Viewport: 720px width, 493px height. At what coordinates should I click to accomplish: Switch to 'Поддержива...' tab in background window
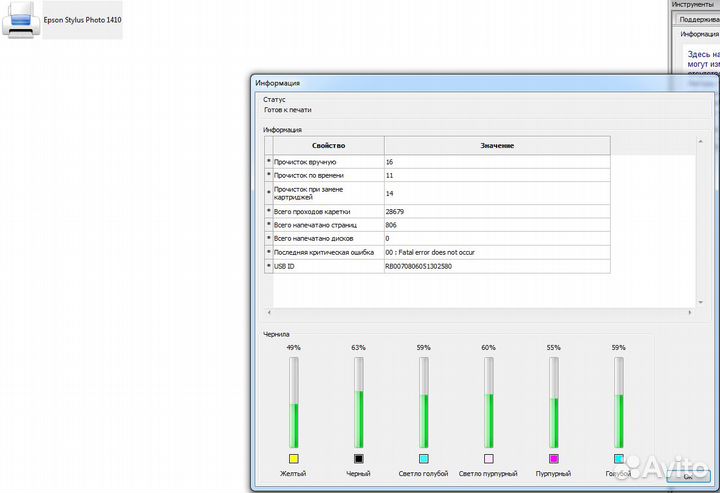click(698, 19)
